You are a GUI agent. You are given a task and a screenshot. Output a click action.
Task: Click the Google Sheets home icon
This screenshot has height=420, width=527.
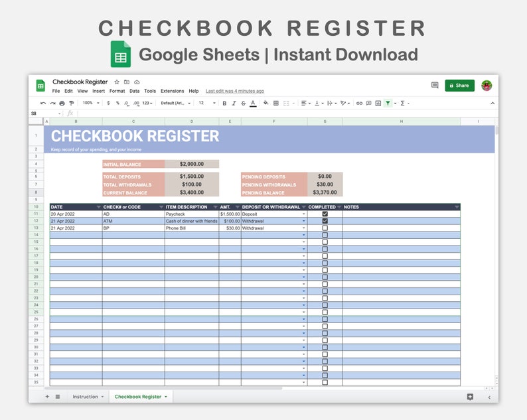[x=40, y=86]
